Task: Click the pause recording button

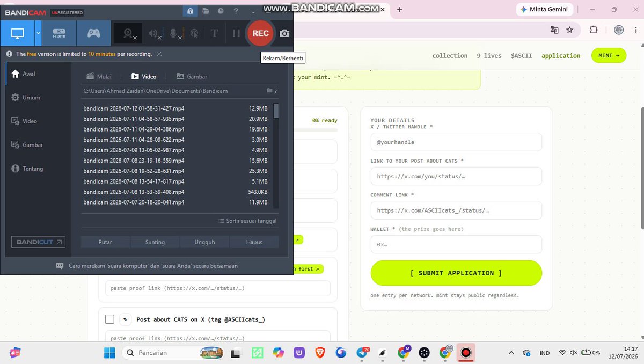Action: click(x=236, y=33)
